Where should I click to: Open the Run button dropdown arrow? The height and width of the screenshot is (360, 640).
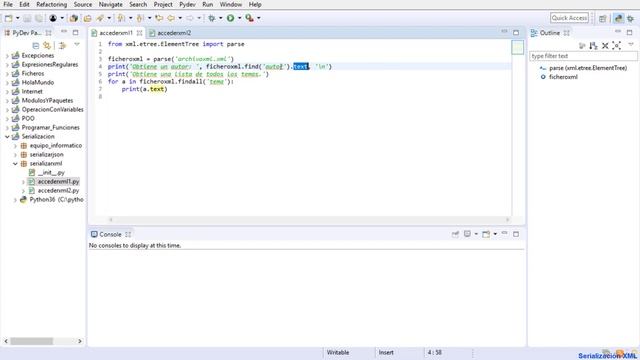coord(240,18)
